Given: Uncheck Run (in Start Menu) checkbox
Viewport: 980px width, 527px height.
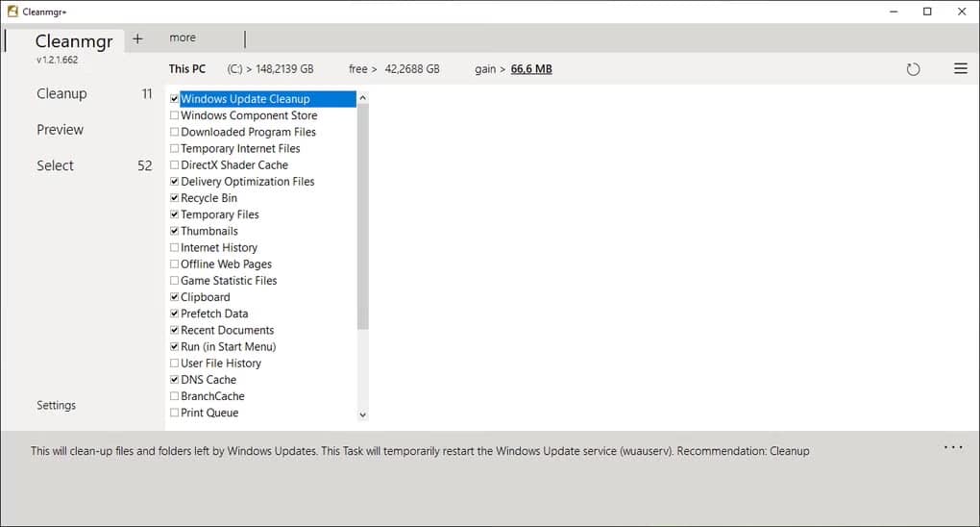Looking at the screenshot, I should click(x=174, y=347).
